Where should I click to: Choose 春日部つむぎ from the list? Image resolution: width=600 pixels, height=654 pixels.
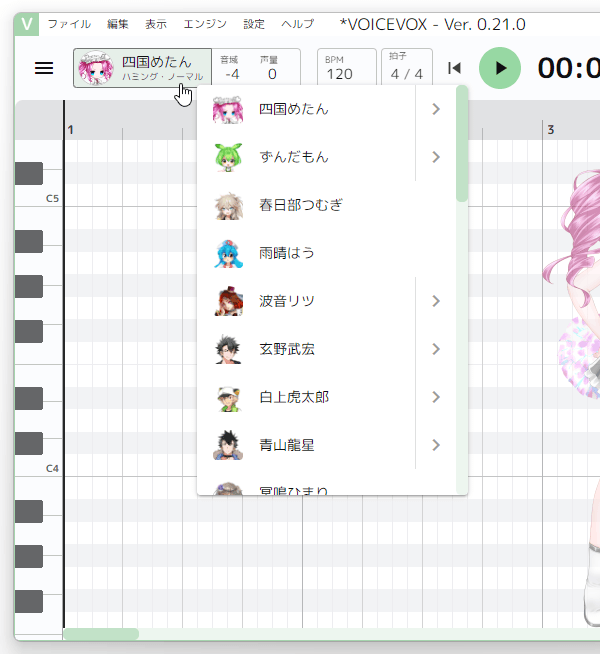[x=326, y=205]
